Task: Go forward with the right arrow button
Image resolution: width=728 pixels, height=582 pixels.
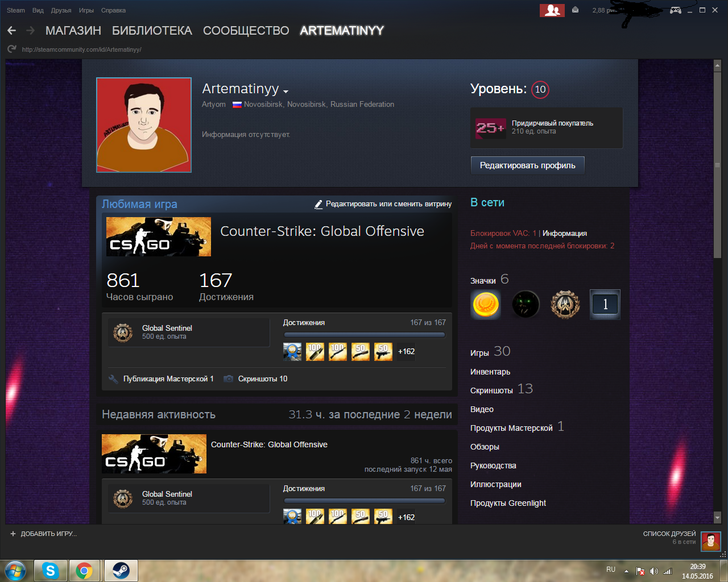Action: tap(31, 31)
